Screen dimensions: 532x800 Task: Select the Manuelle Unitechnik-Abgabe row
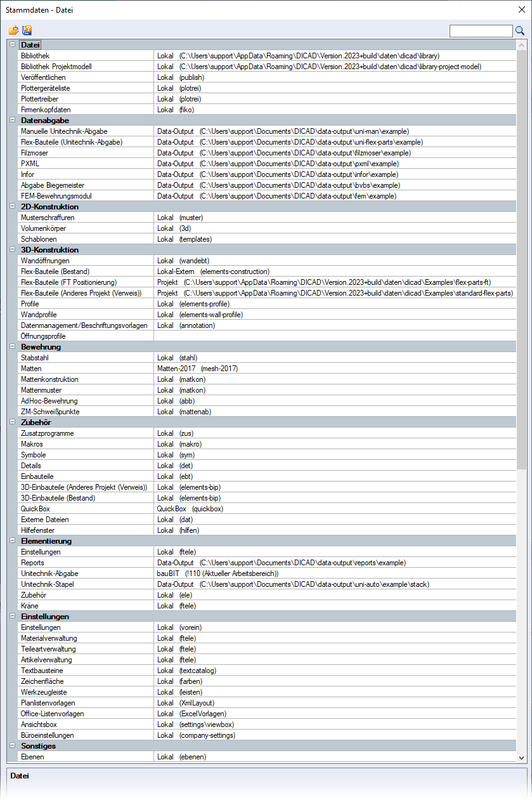click(x=267, y=131)
